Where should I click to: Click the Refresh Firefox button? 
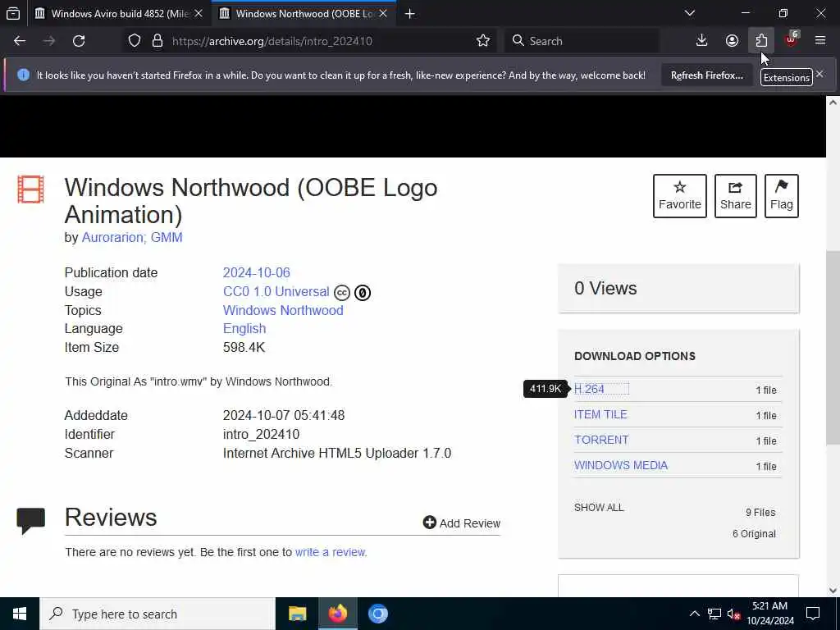pyautogui.click(x=706, y=75)
